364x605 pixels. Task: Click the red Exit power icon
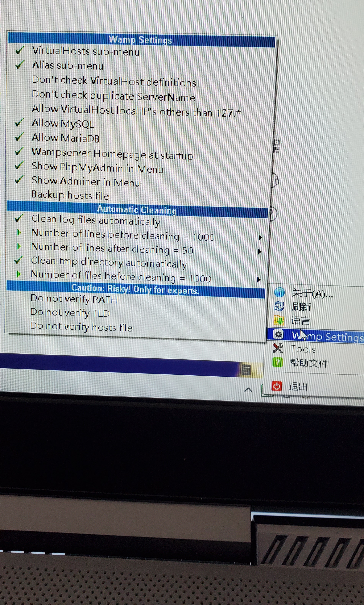(277, 386)
